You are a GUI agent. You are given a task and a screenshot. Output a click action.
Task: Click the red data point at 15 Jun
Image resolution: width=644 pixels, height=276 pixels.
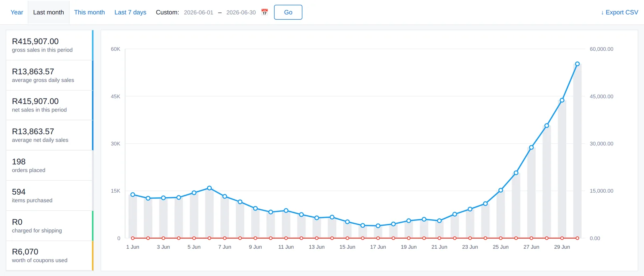tap(347, 238)
